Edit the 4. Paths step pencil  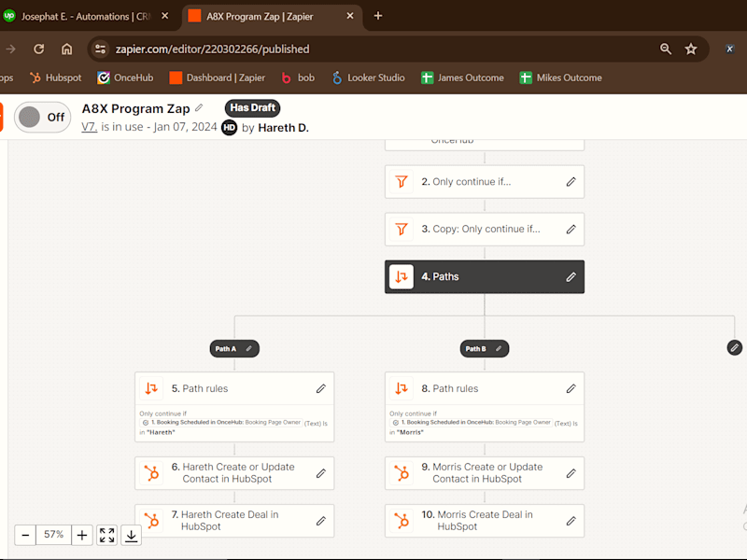(571, 276)
